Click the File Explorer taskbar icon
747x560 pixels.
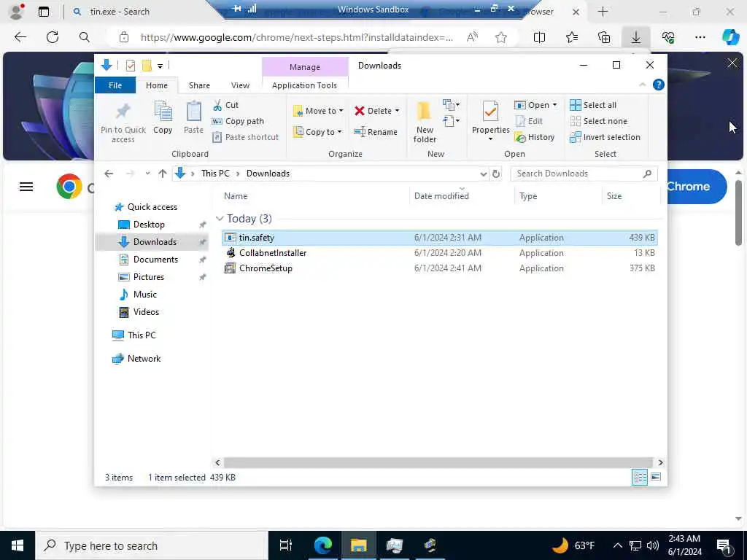pyautogui.click(x=358, y=545)
